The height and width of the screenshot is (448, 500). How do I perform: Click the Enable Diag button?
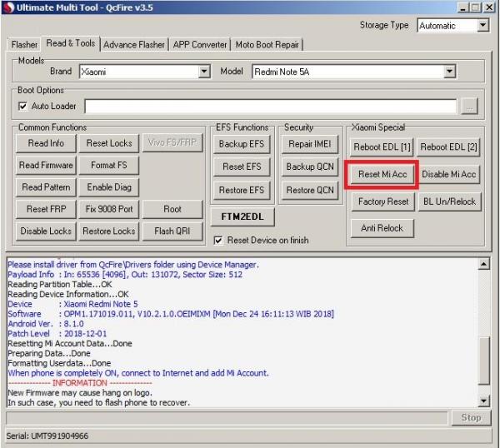[109, 187]
